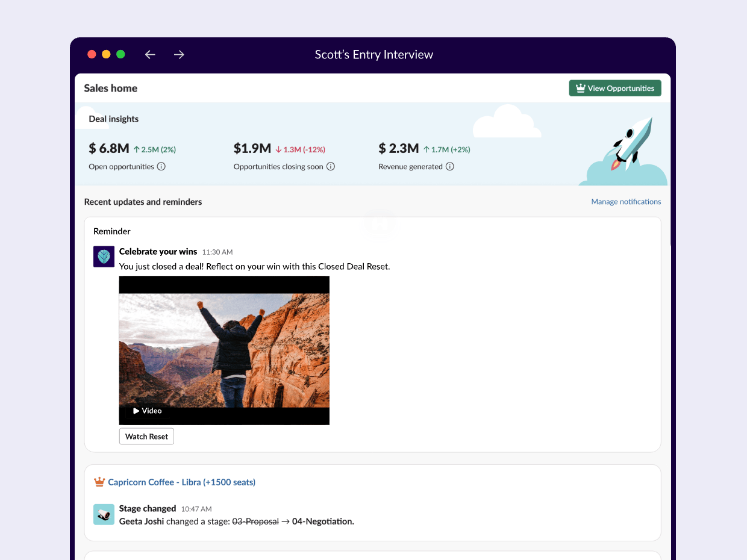The image size is (747, 560).
Task: Click the Celebrate your wins app avatar
Action: point(104,257)
